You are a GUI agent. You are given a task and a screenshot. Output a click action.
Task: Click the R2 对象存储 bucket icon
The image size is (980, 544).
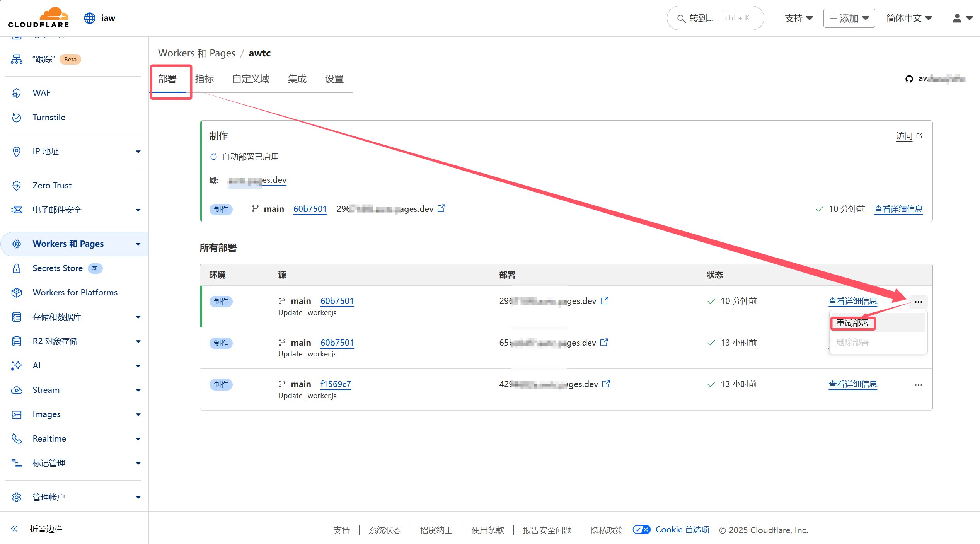(x=17, y=341)
